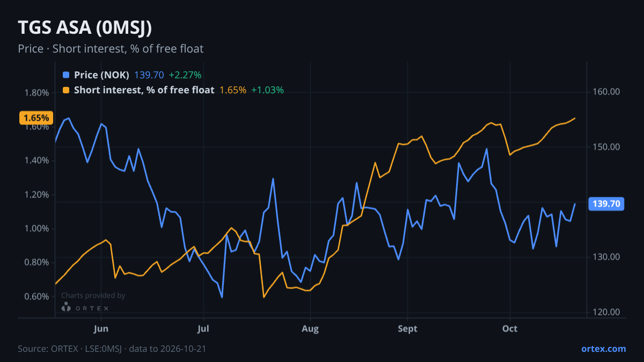Click the Jun x-axis label
The width and height of the screenshot is (644, 362).
(x=101, y=328)
